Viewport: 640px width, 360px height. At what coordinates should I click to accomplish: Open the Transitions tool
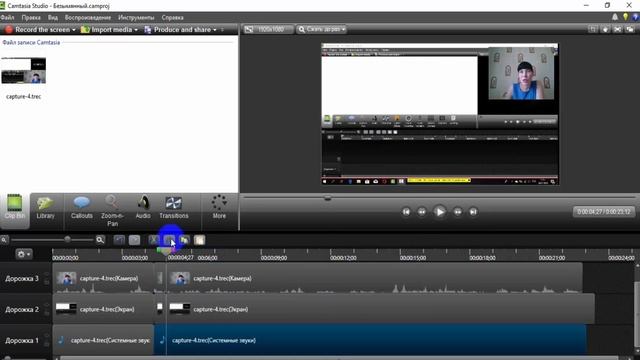pos(173,207)
